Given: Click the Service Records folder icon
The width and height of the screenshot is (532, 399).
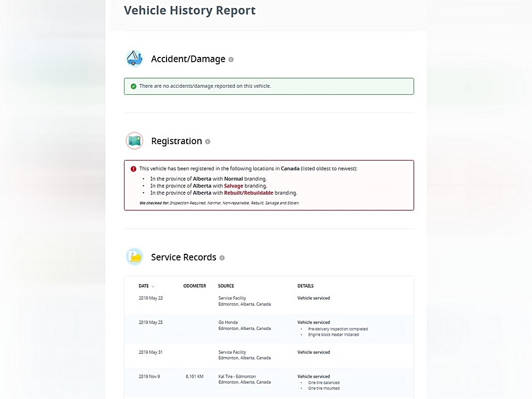Looking at the screenshot, I should coord(135,257).
